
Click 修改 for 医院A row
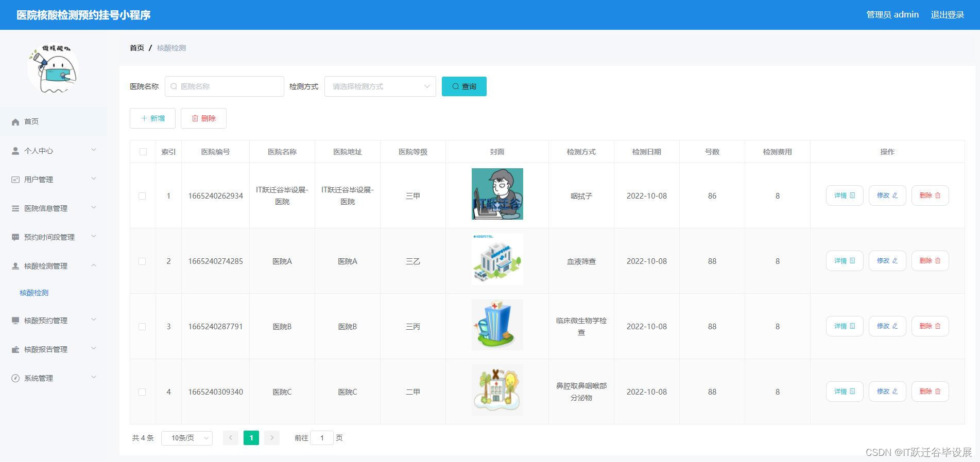(x=887, y=261)
